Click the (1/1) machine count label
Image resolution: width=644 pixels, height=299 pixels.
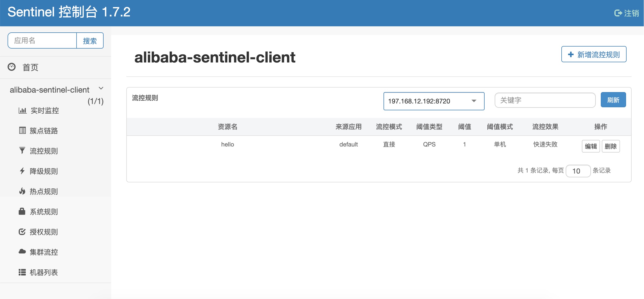[x=96, y=101]
